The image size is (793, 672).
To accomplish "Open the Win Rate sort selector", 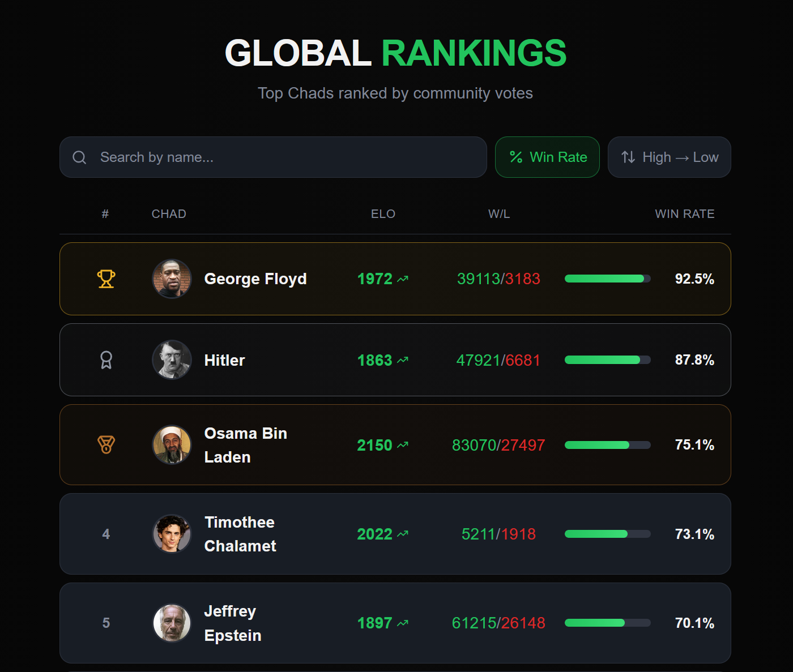I will (547, 157).
